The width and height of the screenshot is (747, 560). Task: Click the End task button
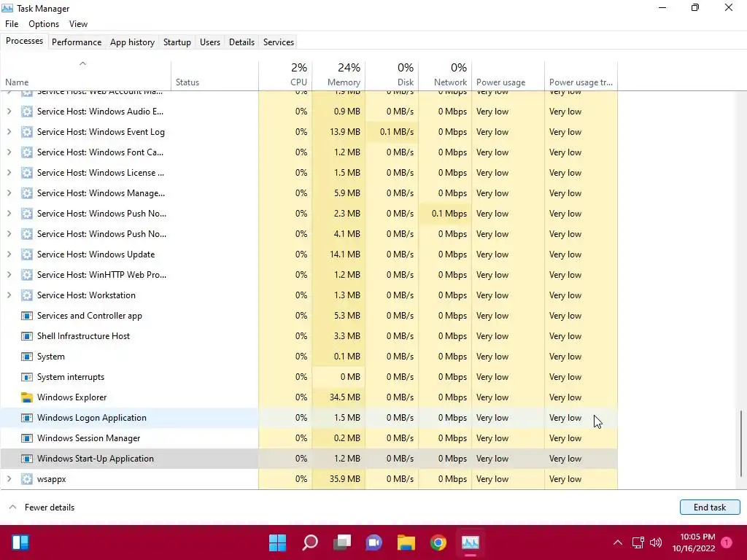(x=710, y=507)
